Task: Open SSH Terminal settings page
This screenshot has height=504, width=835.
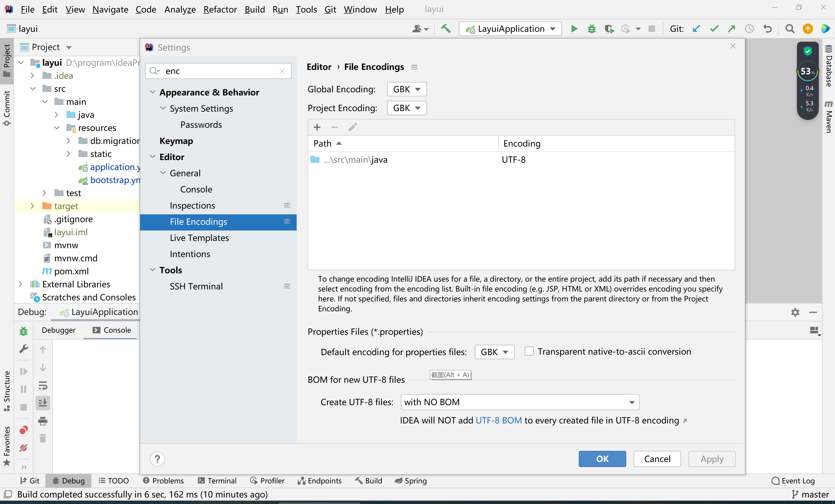Action: click(x=218, y=286)
